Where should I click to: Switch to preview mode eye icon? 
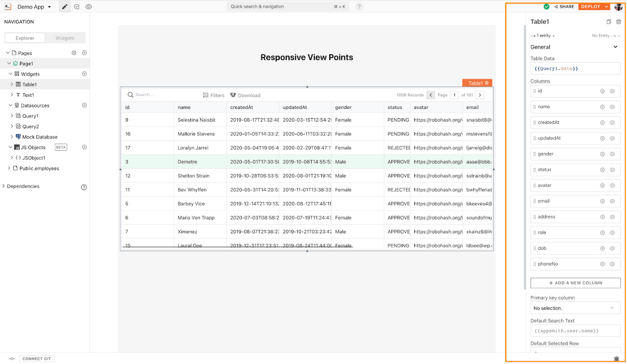pos(89,7)
